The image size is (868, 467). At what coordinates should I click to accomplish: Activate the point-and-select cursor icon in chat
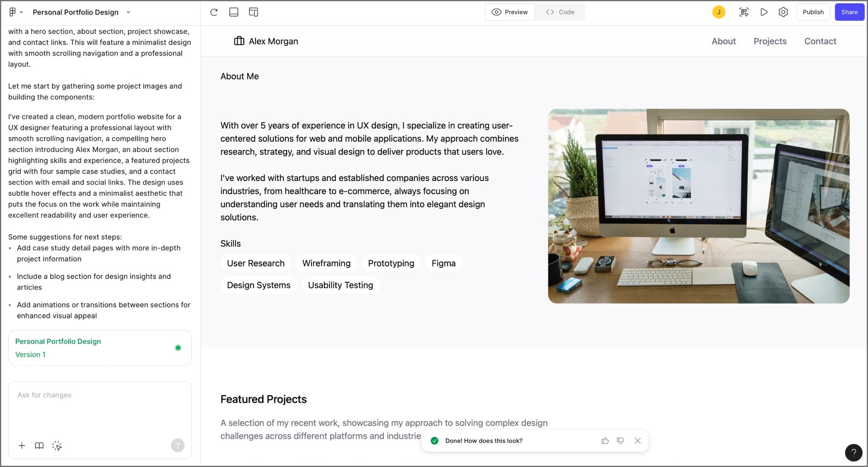57,446
